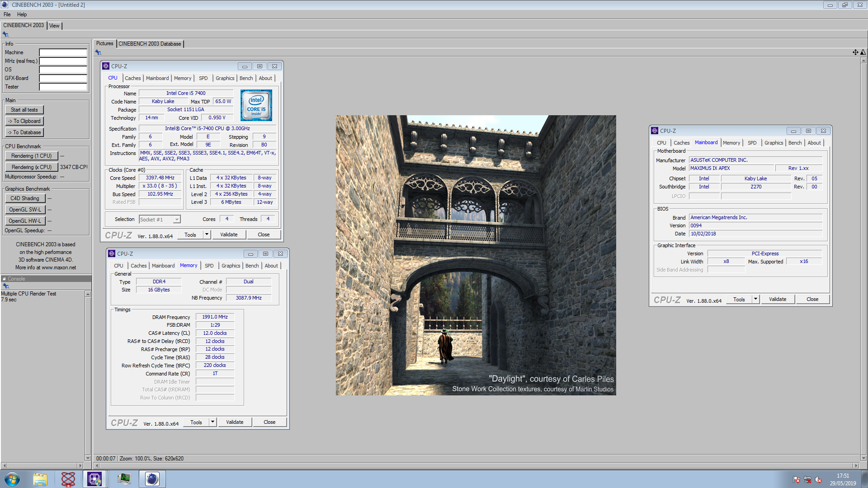Run the C4D Shading benchmark
The width and height of the screenshot is (868, 488).
(x=25, y=198)
